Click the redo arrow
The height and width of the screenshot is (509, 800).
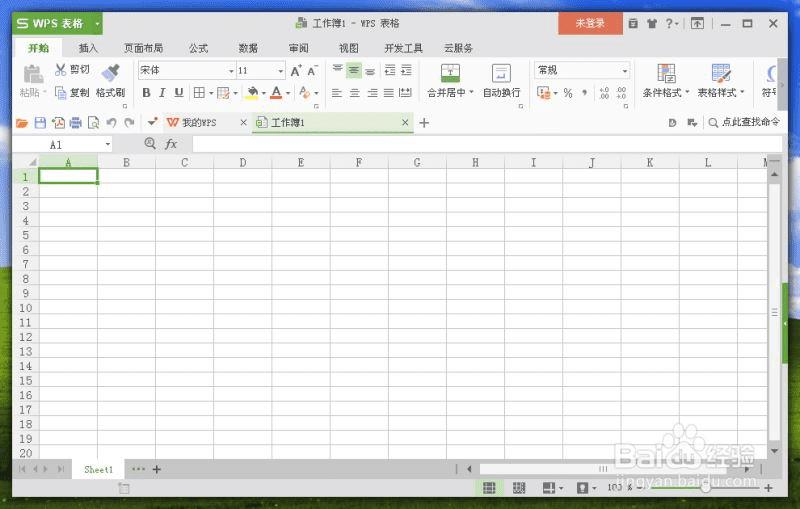130,123
